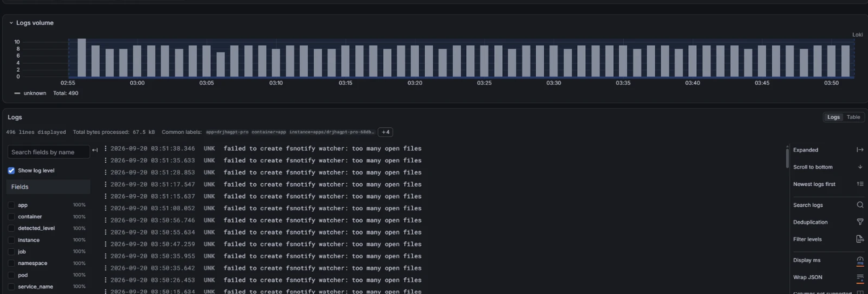The image size is (868, 294).
Task: Click the Scroll to bottom arrow icon
Action: tap(860, 167)
